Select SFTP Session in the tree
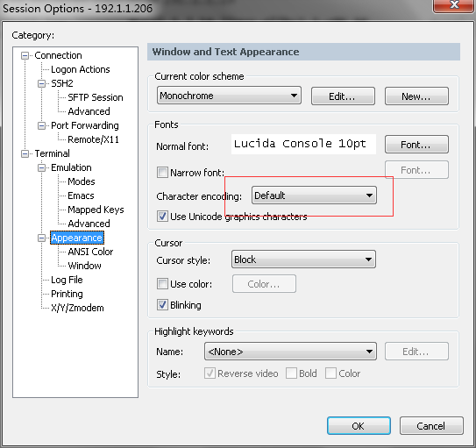 pos(96,97)
